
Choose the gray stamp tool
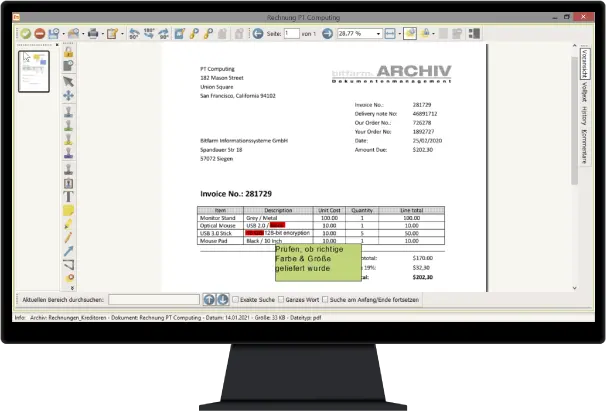(68, 169)
